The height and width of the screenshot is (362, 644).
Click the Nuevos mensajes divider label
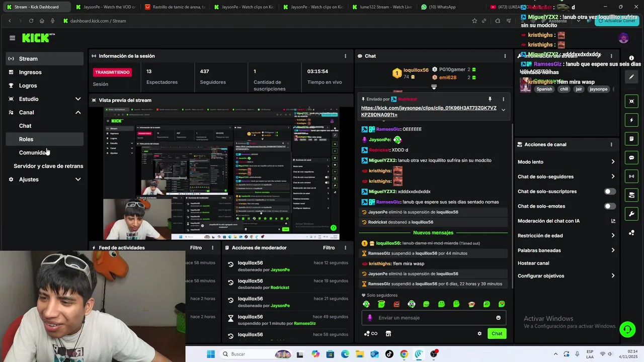coord(433,233)
